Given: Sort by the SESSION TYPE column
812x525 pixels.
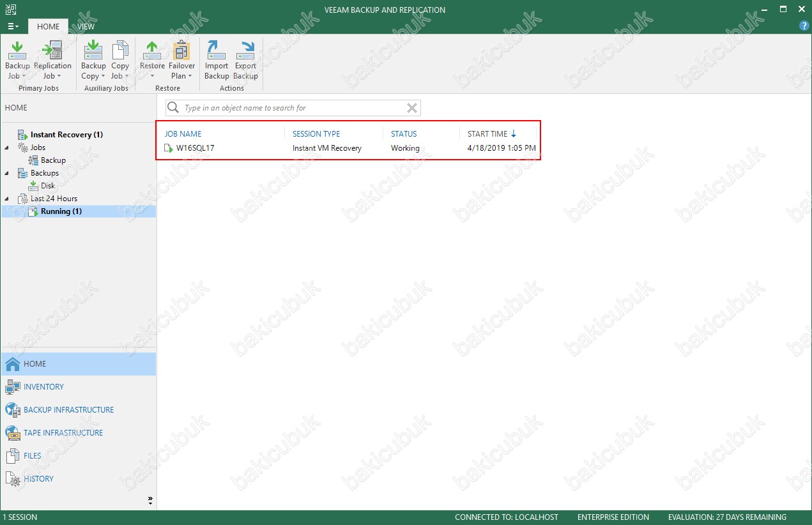Looking at the screenshot, I should pos(316,134).
